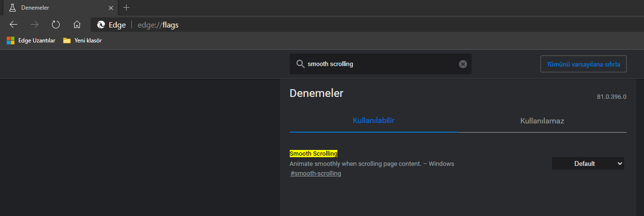Screen dimensions: 644x216
Task: Open the Edge Uzantılar bookmark
Action: tap(31, 40)
